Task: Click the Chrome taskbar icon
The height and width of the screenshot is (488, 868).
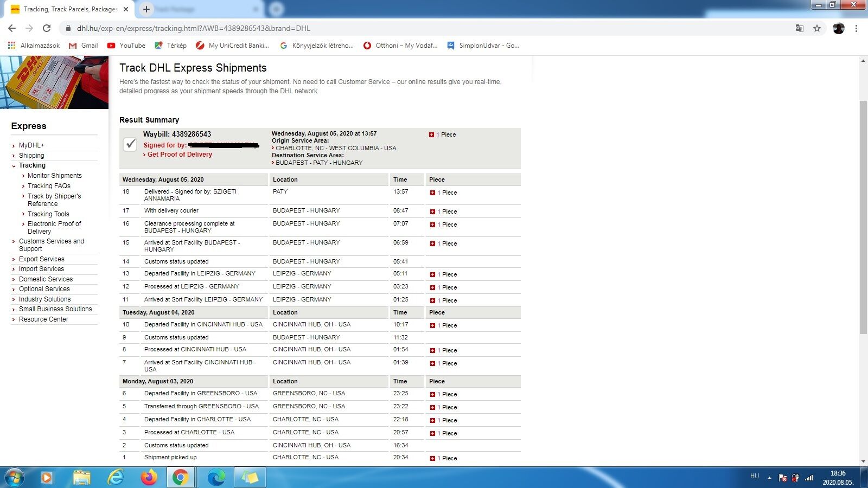Action: [181, 477]
